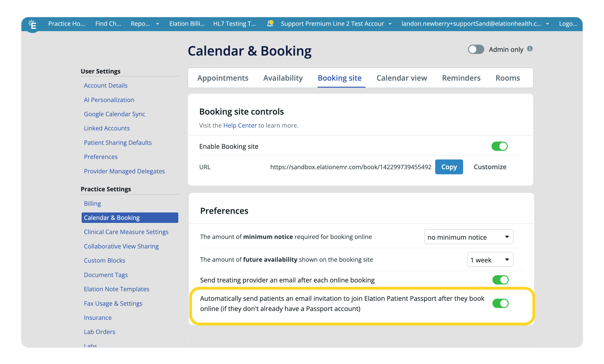Screen dimensions: 604x364
Task: Click Customize next to the URL
Action: click(x=490, y=167)
